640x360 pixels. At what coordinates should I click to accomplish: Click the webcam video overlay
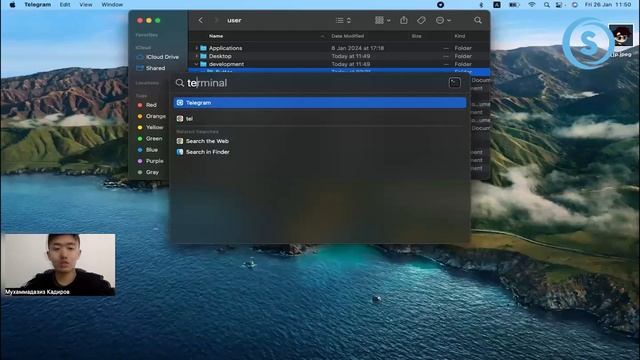(58, 264)
